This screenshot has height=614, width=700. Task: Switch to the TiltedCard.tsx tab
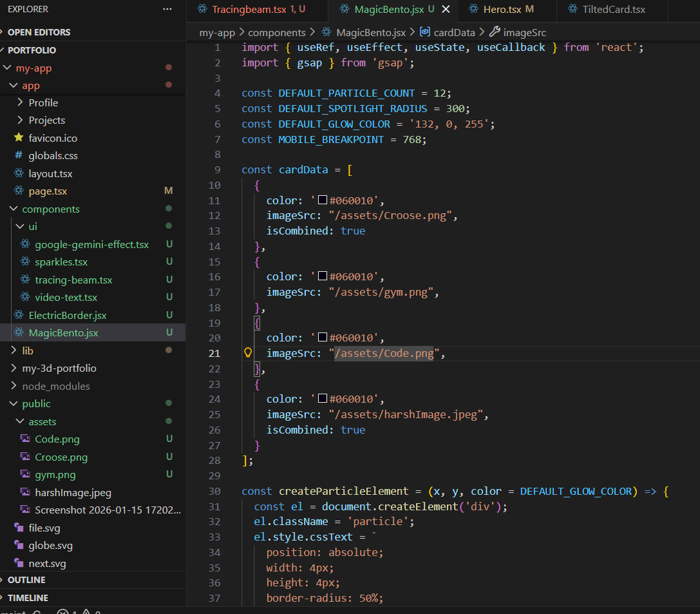[x=613, y=9]
